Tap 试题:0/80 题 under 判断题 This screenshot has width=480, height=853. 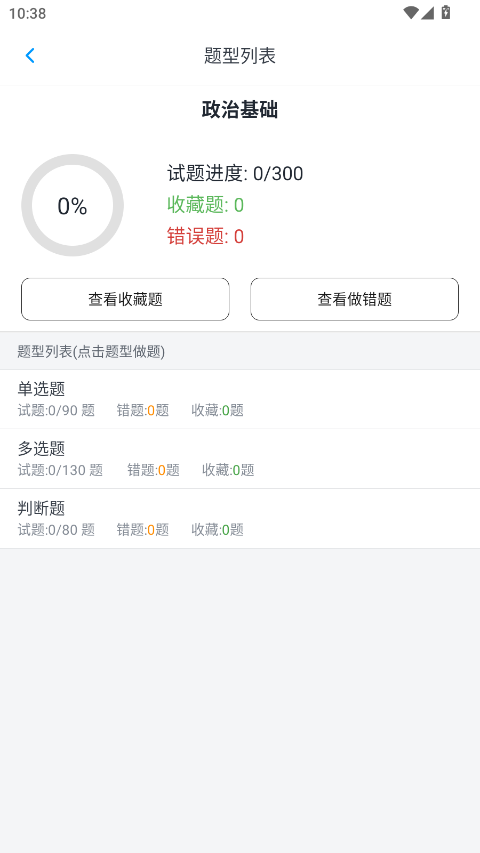pos(56,530)
